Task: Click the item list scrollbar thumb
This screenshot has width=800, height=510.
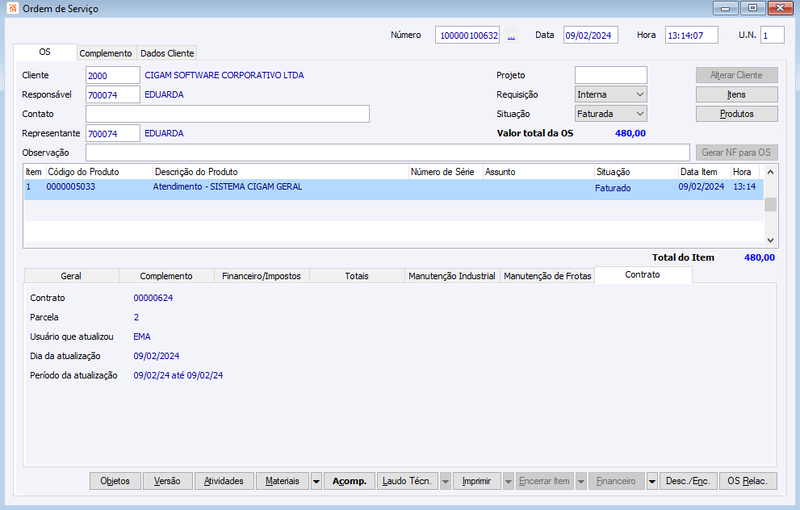Action: click(770, 204)
